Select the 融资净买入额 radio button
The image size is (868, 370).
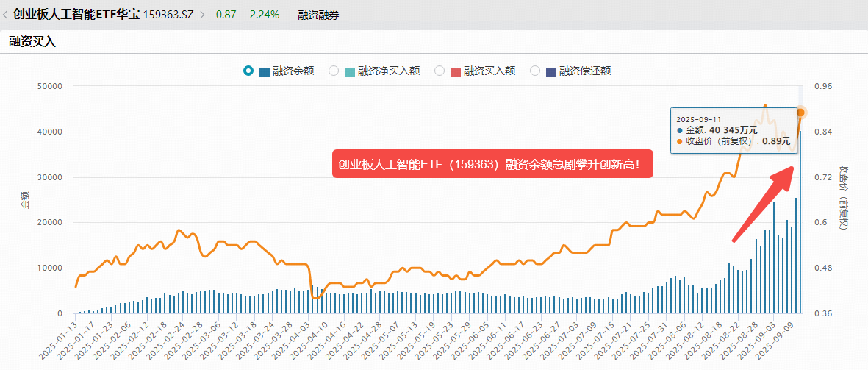tap(334, 71)
